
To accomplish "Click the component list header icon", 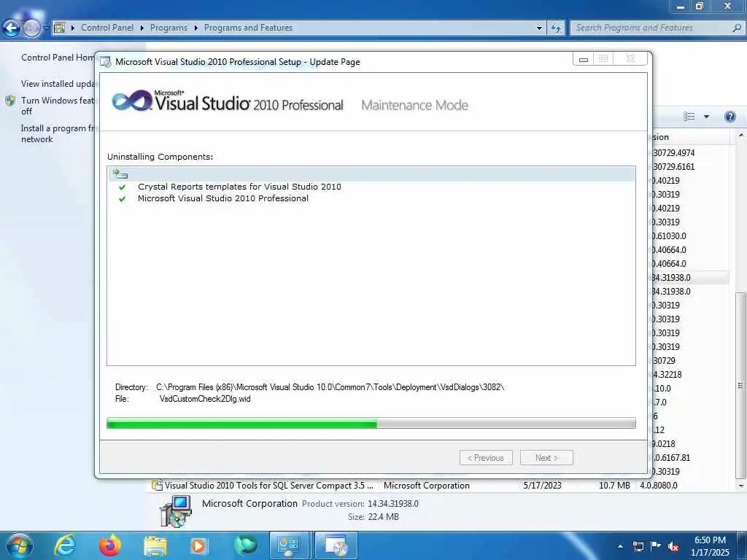I will (x=120, y=174).
